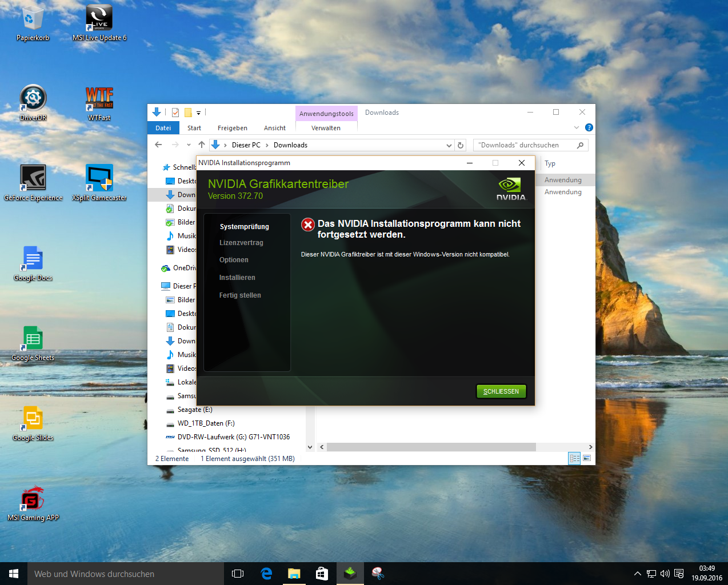This screenshot has width=728, height=585.
Task: Select NVIDIA installer taskbar icon
Action: [350, 574]
